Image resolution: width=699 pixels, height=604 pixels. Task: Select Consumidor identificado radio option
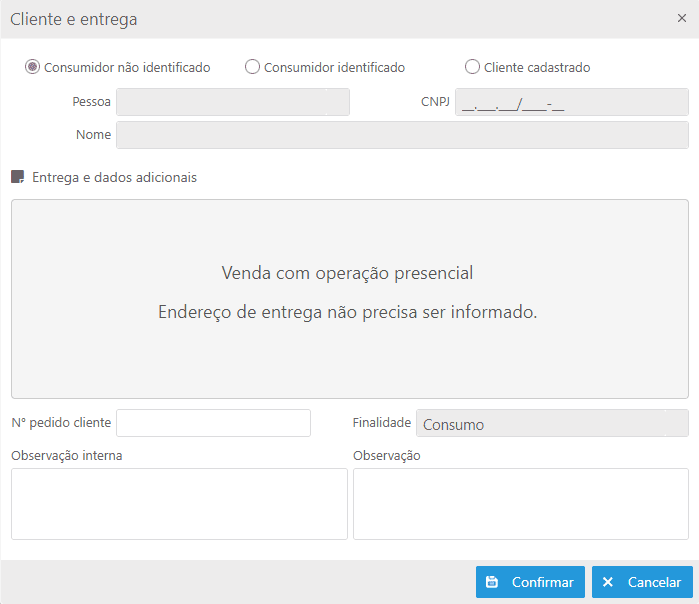click(x=252, y=67)
